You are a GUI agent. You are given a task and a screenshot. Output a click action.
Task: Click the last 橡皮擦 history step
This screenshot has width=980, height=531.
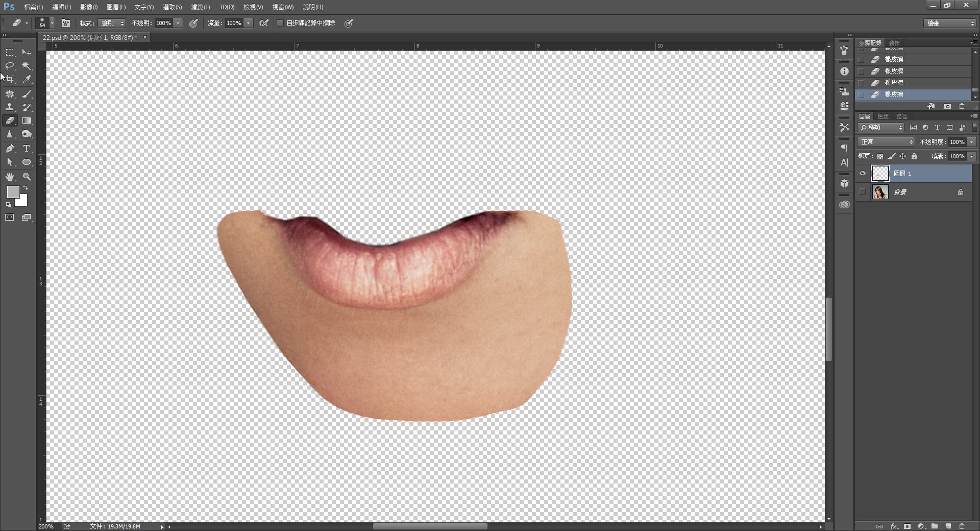pyautogui.click(x=894, y=94)
